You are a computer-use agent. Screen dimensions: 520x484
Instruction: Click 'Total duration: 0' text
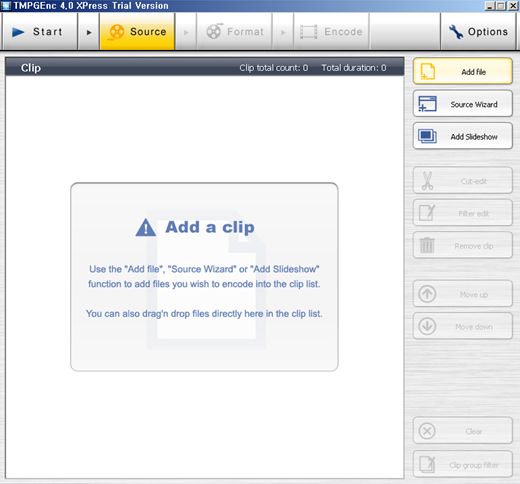pyautogui.click(x=354, y=68)
